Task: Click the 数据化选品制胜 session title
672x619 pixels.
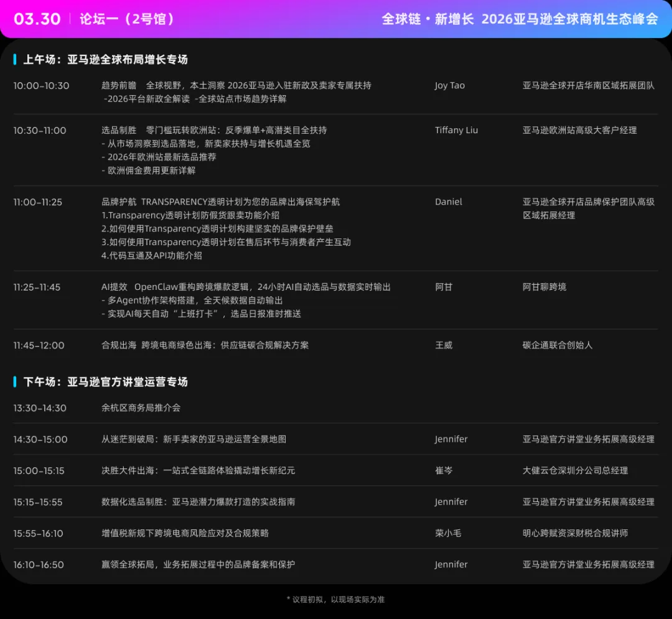Action: click(x=198, y=502)
